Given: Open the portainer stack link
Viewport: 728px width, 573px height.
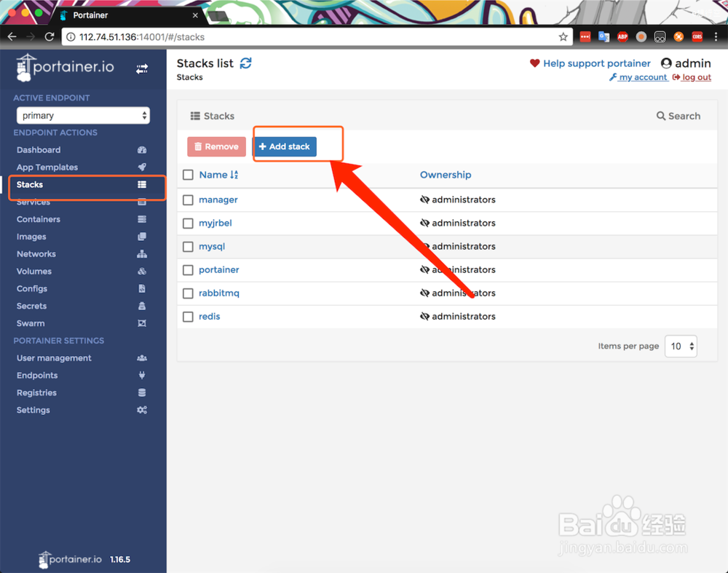Looking at the screenshot, I should click(218, 270).
